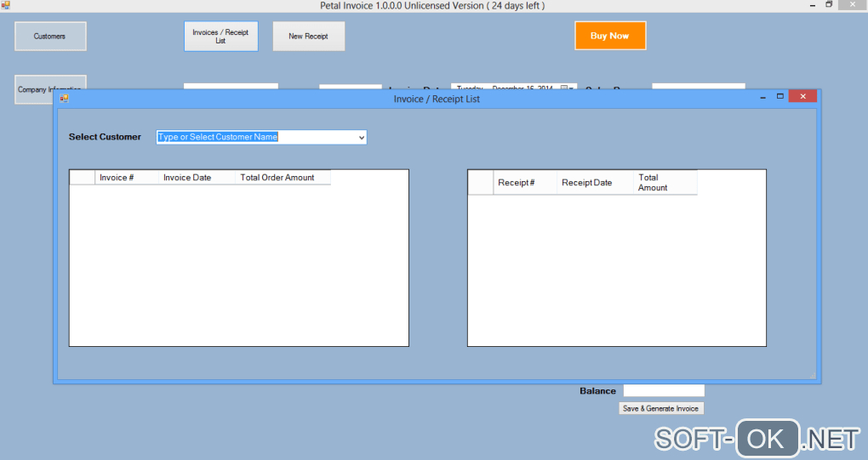Click the receipt grid row selector header
The height and width of the screenshot is (460, 868).
click(481, 183)
